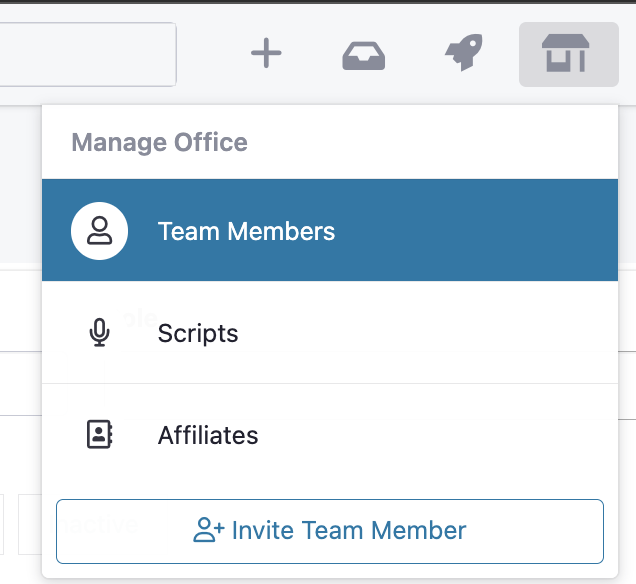
Task: Open the inbox tray icon
Action: [364, 56]
